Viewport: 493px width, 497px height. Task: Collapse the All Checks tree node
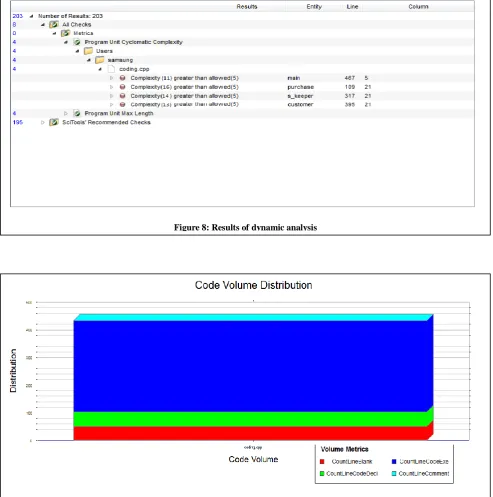click(43, 25)
